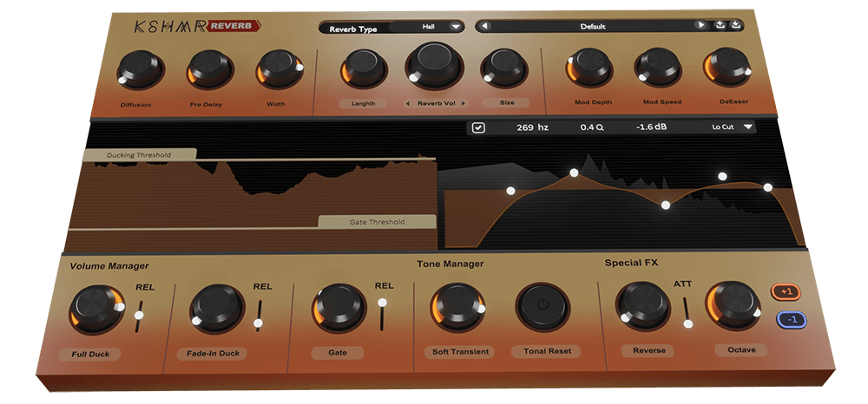Click the large Reverb Vol knob

(x=434, y=65)
